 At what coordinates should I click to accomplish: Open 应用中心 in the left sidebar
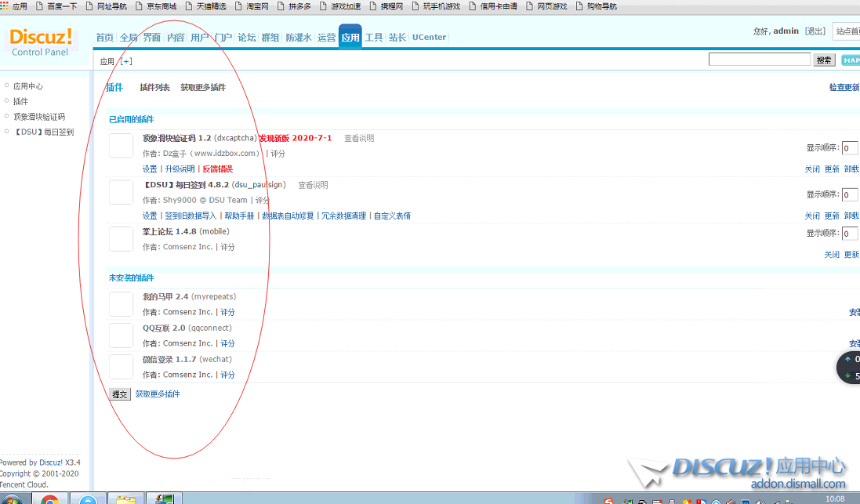pyautogui.click(x=28, y=86)
